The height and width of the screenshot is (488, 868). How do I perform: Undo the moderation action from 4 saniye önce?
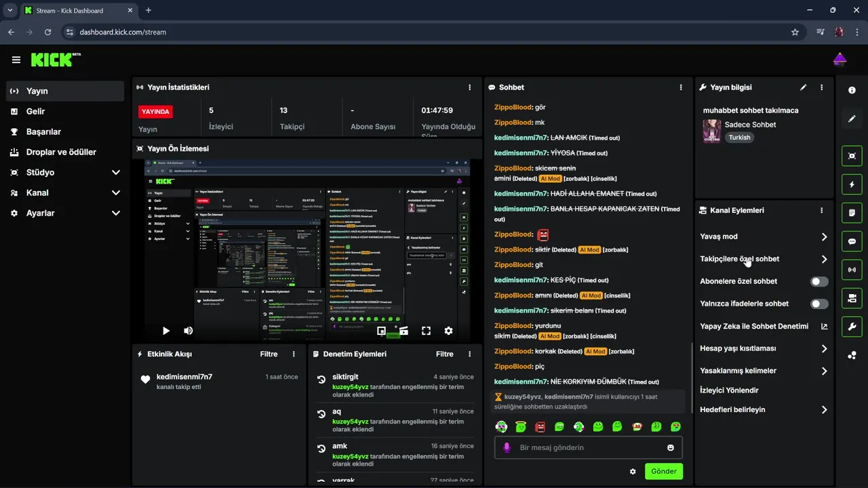(321, 380)
